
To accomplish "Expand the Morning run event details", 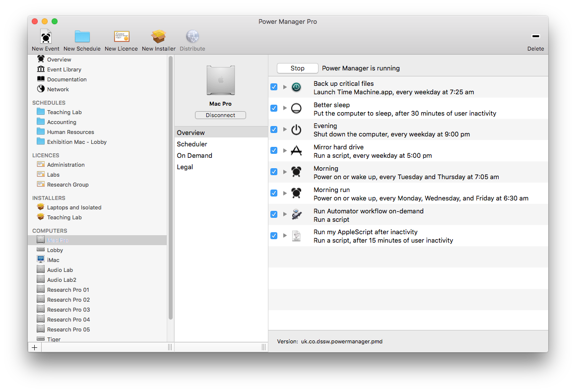I will (x=285, y=193).
